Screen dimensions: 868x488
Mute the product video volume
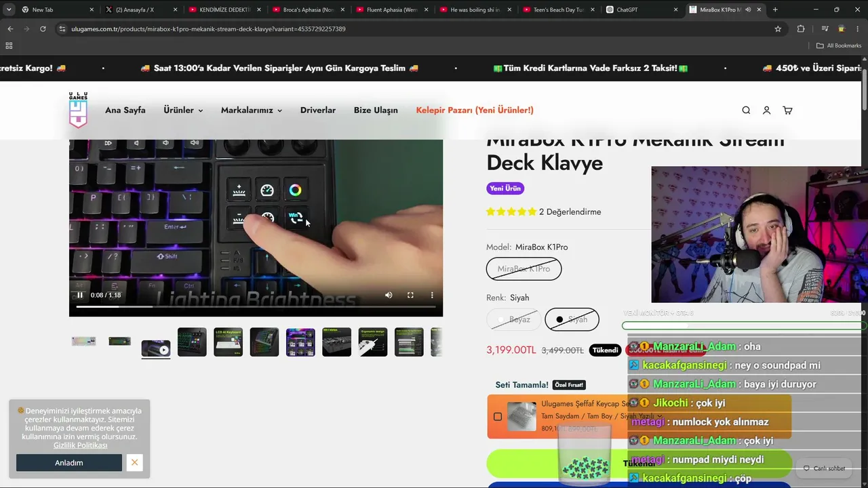click(x=389, y=295)
